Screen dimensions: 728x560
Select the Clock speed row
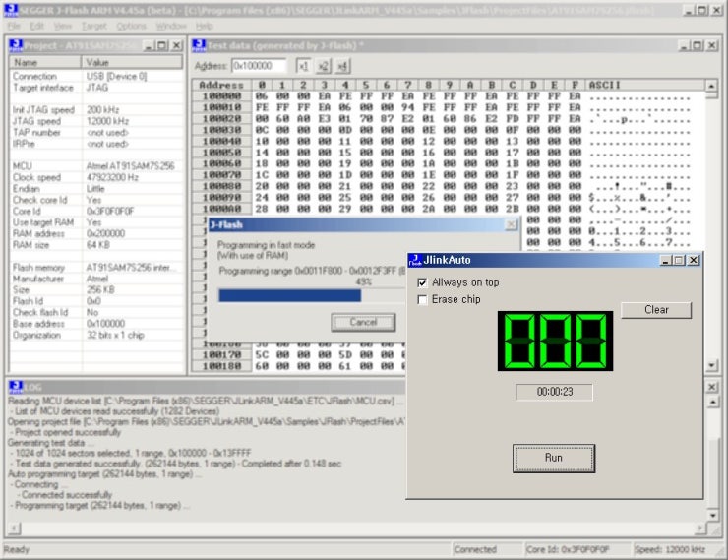(96, 177)
